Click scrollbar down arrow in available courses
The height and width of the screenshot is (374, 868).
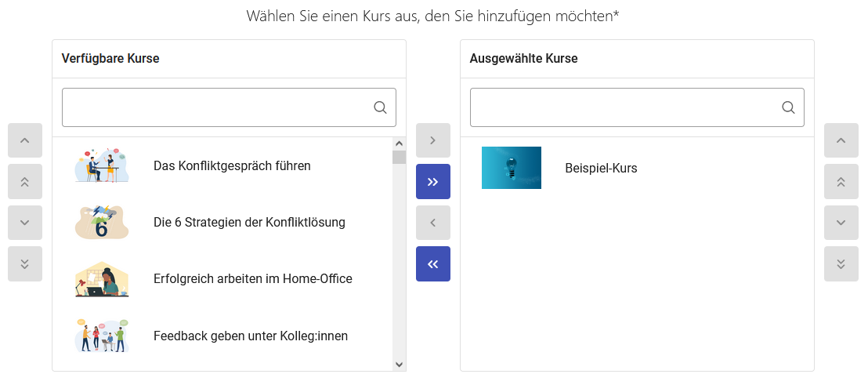pos(399,364)
